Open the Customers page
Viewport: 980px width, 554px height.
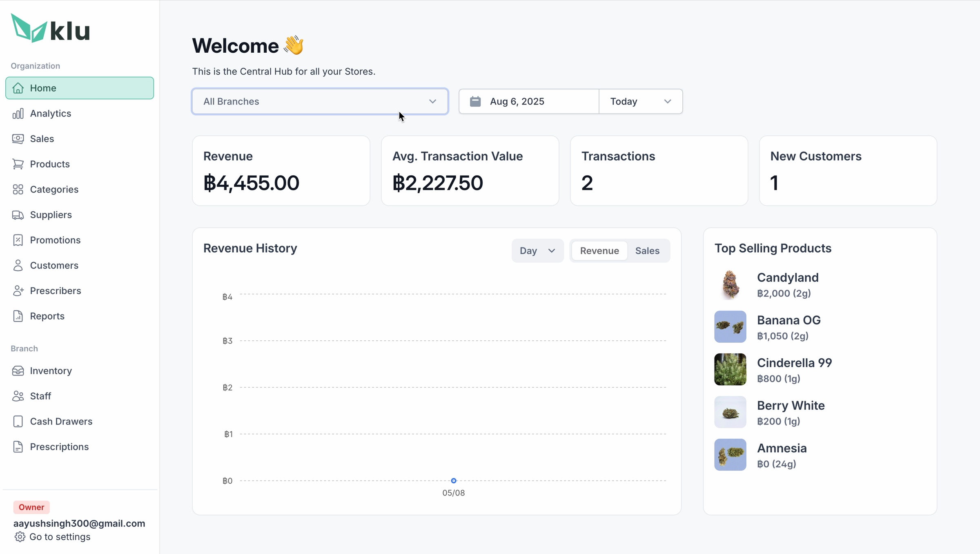80,265
